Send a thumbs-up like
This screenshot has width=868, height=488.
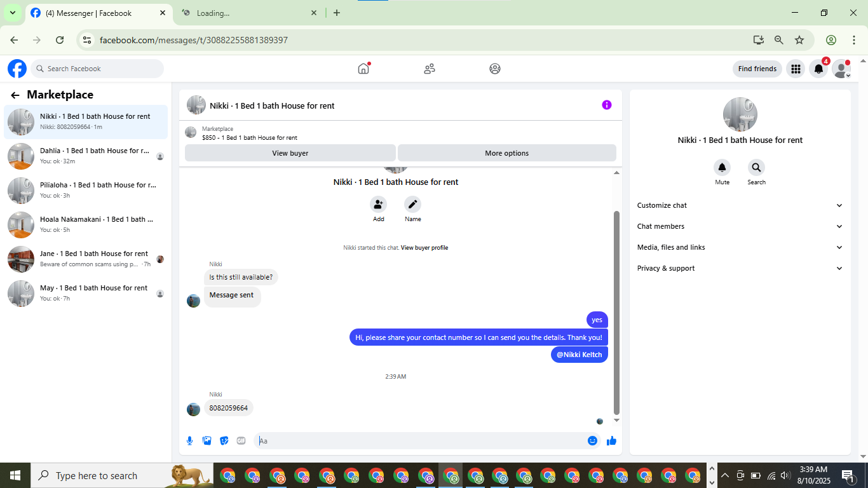[611, 441]
